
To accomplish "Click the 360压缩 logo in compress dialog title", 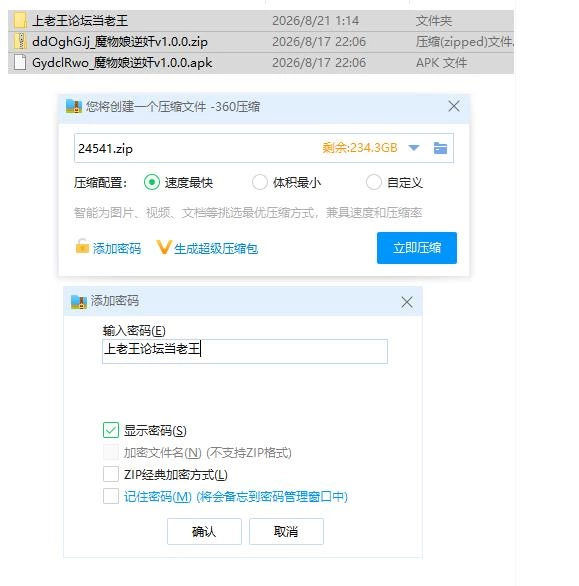I will [74, 107].
